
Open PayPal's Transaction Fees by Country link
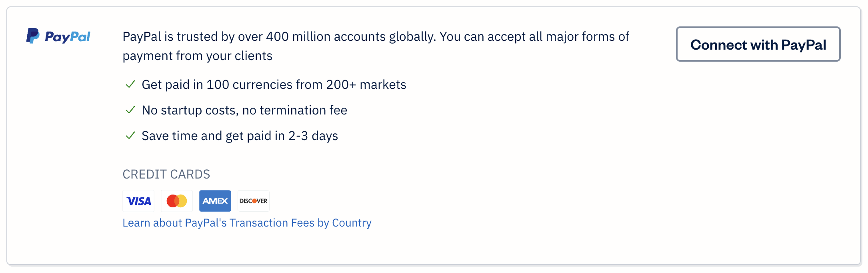point(247,223)
